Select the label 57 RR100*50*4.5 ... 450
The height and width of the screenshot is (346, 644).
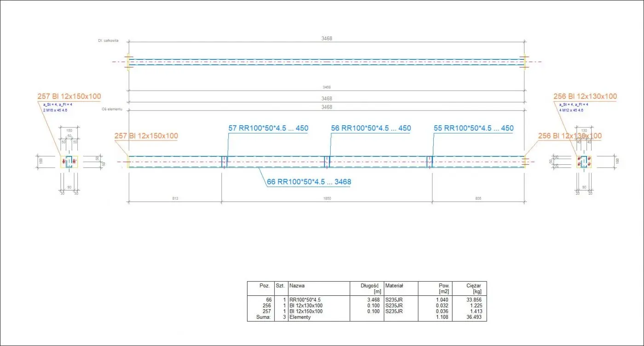[268, 128]
